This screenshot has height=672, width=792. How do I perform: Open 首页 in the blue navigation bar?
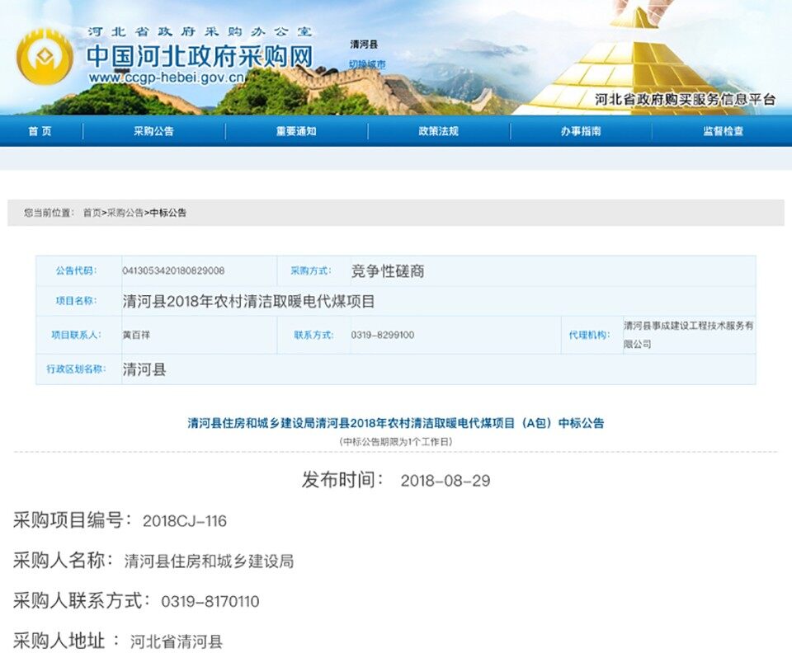click(x=40, y=131)
